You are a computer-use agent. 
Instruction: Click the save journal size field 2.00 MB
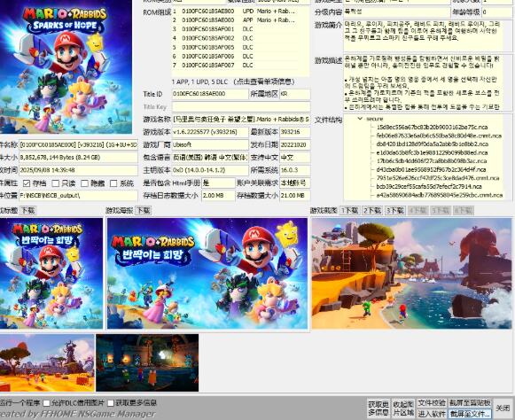click(218, 196)
